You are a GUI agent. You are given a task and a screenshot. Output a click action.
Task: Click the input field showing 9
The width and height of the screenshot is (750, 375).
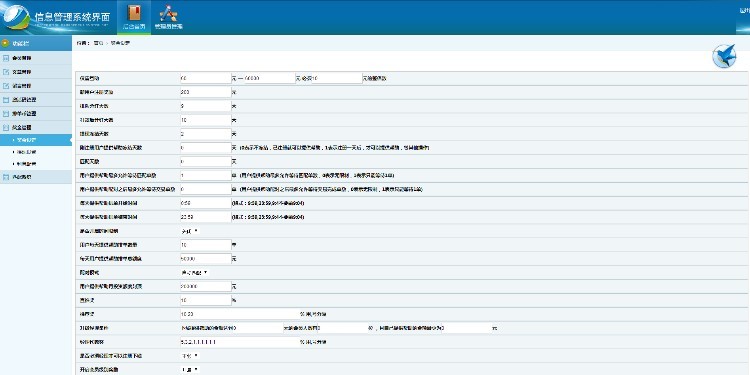(206, 106)
